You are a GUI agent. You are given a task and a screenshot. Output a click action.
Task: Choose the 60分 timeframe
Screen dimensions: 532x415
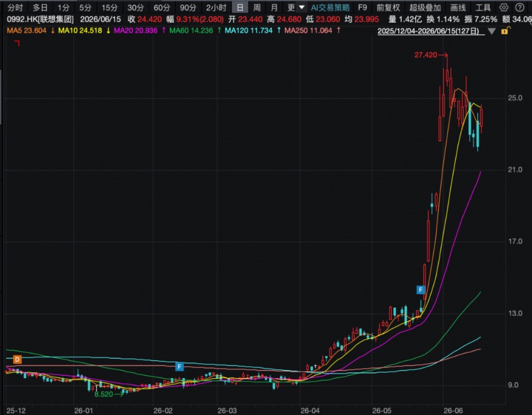click(x=162, y=7)
